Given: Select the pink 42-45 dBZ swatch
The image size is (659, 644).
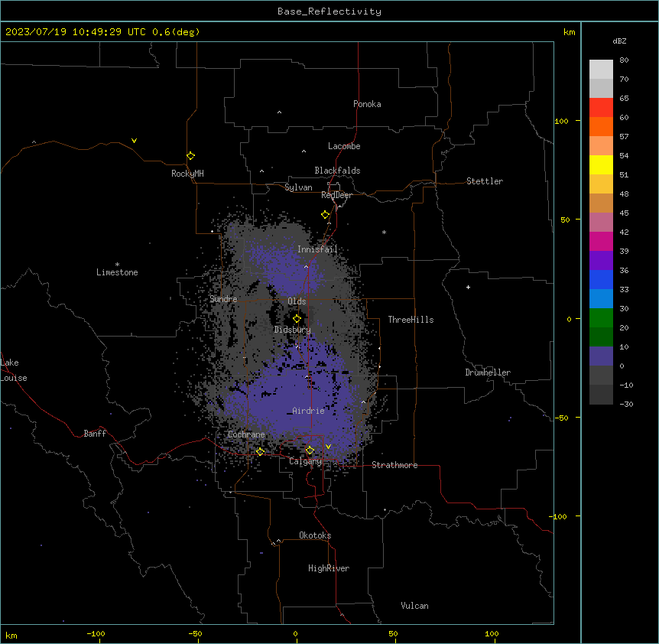Looking at the screenshot, I should 601,223.
